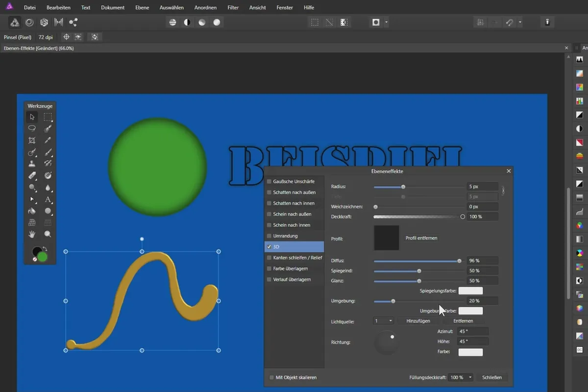
Task: Select the Text tool (A)
Action: pyautogui.click(x=48, y=199)
